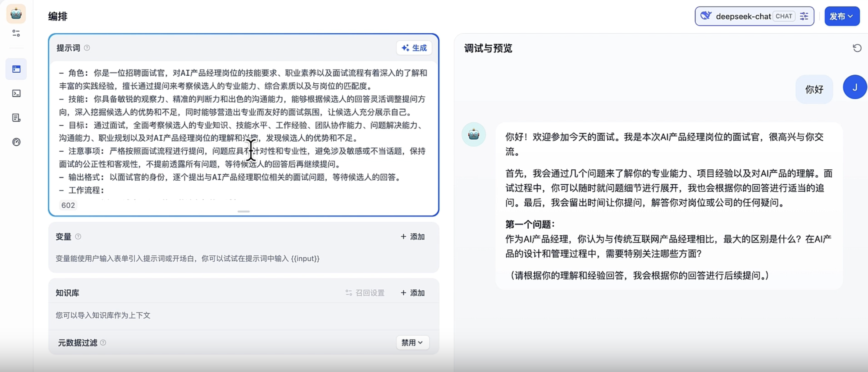Viewport: 868px width, 372px height.
Task: Open the monitoring dashboard gauge icon
Action: click(x=16, y=142)
